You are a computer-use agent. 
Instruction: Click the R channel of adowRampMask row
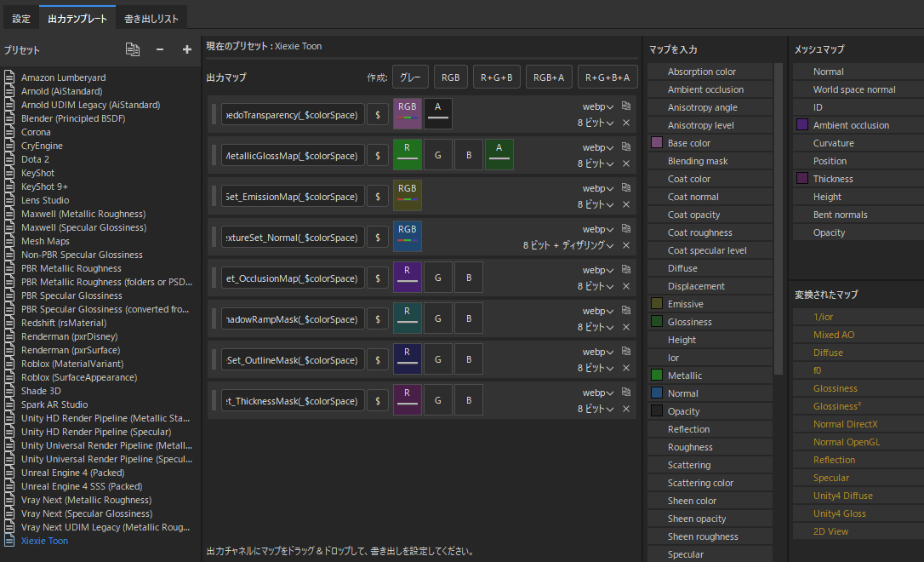pyautogui.click(x=408, y=318)
